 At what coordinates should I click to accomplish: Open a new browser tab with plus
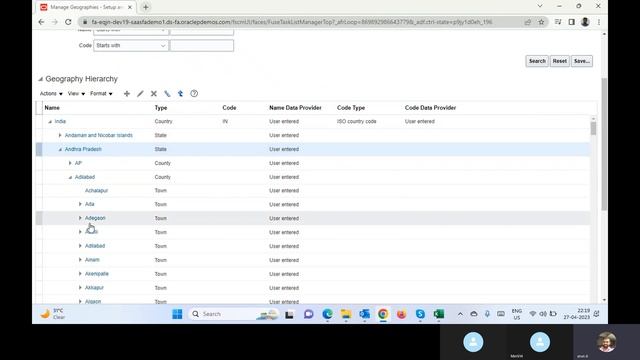146,7
